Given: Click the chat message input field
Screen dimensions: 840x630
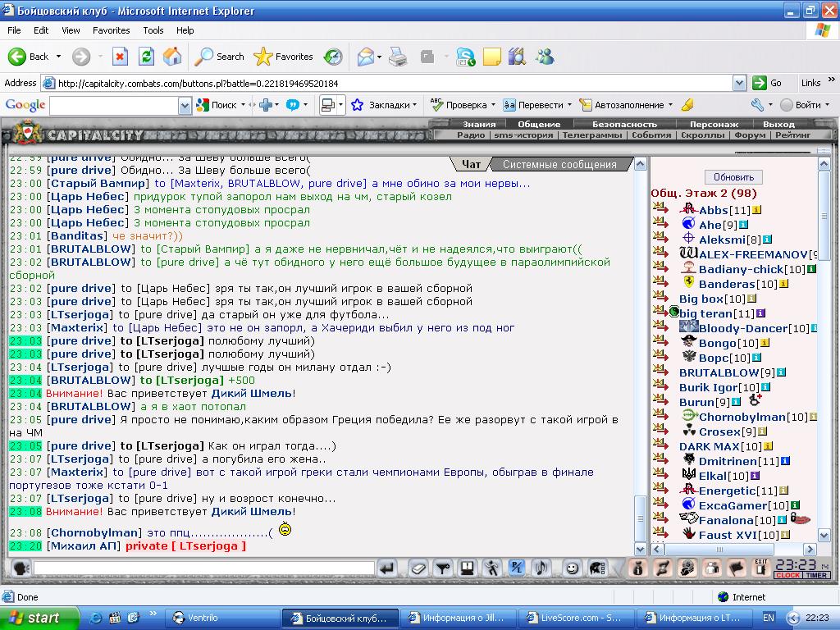Looking at the screenshot, I should [203, 568].
